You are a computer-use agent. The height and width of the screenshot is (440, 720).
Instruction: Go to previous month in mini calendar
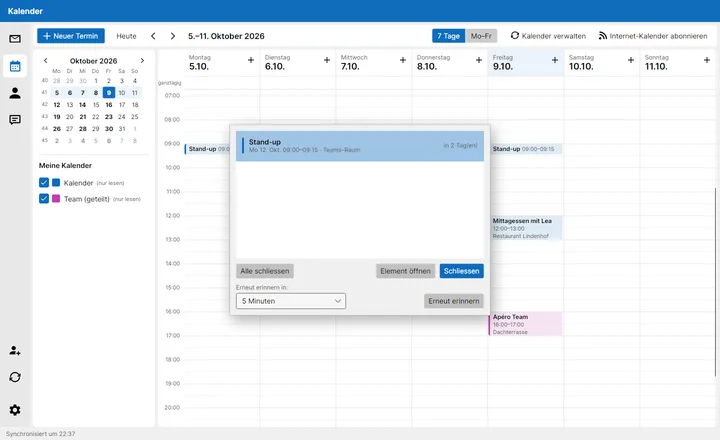tap(45, 61)
